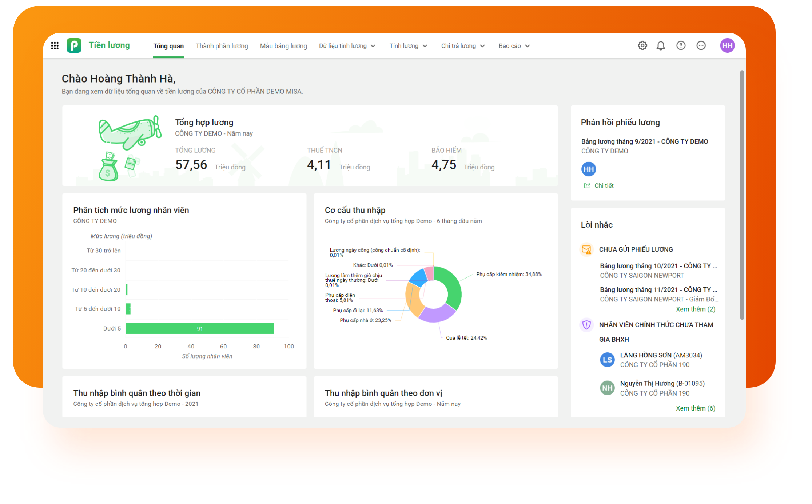Image resolution: width=812 pixels, height=504 pixels.
Task: Click the Phân tích mức lương nhân viên title
Action: 131,210
